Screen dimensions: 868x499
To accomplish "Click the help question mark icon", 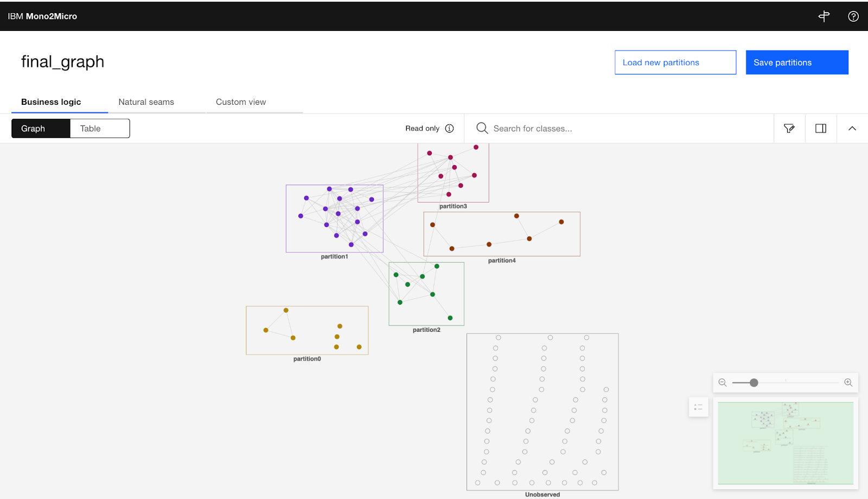I will pos(853,16).
